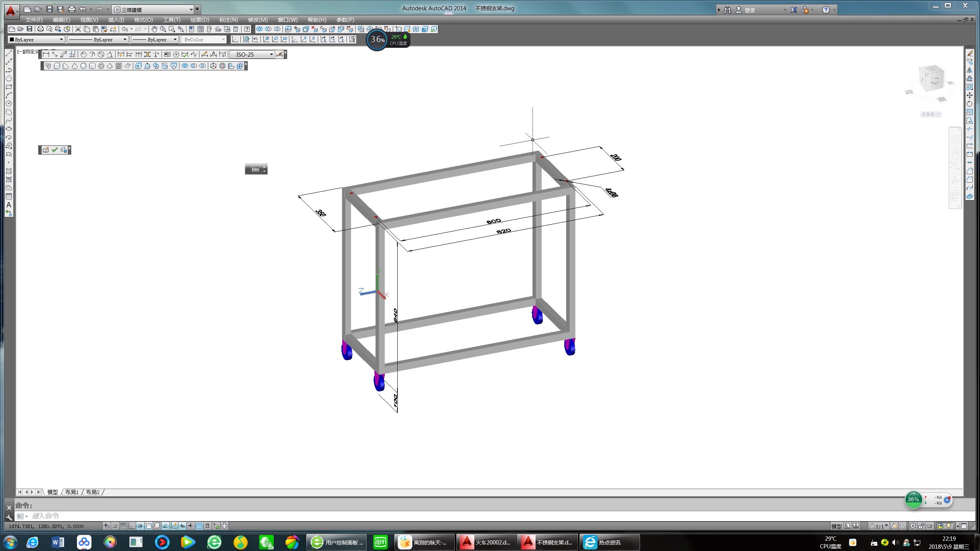Switch to 火车20002 taskbar window
980x551 pixels.
(486, 542)
